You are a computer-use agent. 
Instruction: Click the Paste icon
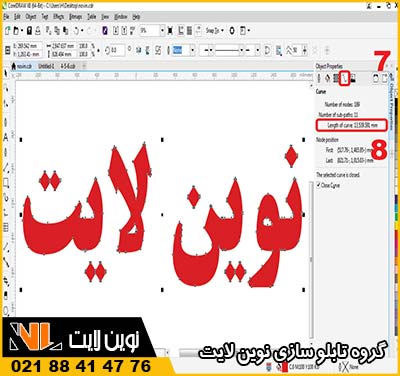tap(66, 31)
